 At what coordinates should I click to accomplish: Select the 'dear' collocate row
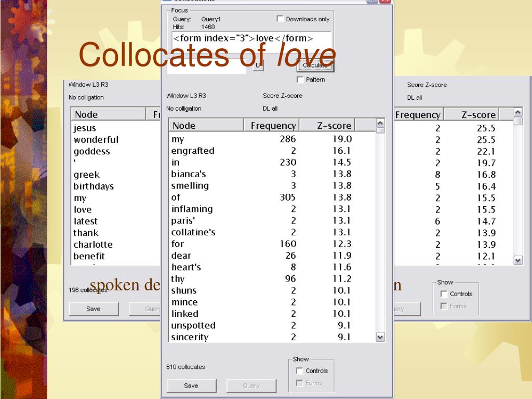272,256
